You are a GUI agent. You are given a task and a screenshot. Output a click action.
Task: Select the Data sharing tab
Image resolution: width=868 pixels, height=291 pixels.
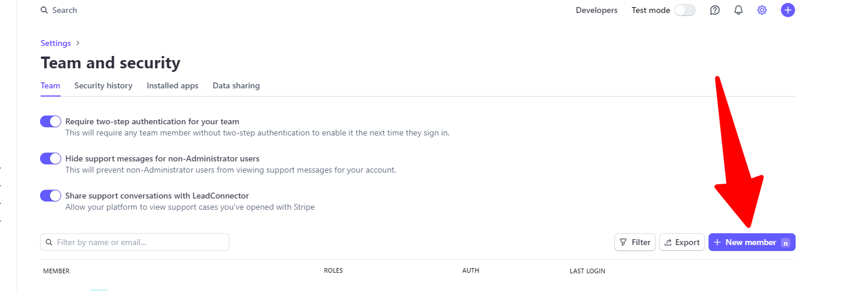click(236, 85)
